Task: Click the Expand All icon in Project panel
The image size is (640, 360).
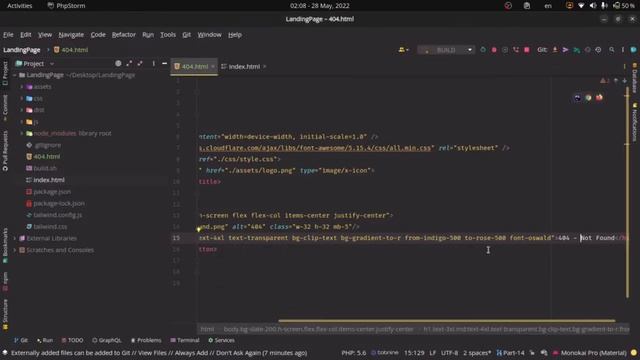Action: (129, 63)
